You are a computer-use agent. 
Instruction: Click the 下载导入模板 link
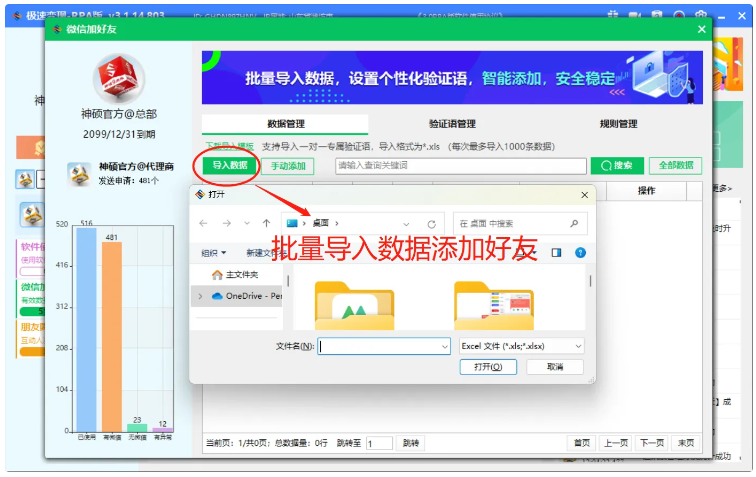point(230,146)
